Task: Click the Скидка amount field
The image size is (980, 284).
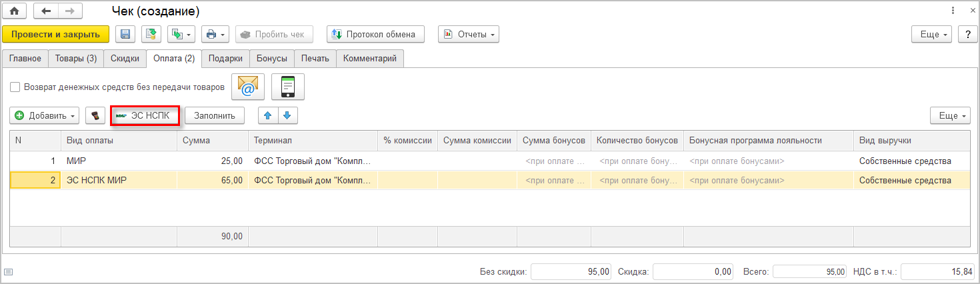Action: (695, 271)
